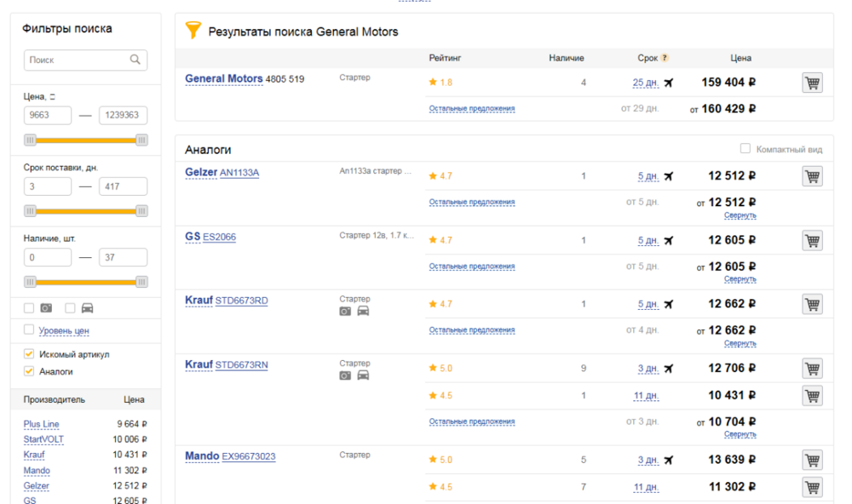Enable the with-photo filter checkbox

[29, 308]
